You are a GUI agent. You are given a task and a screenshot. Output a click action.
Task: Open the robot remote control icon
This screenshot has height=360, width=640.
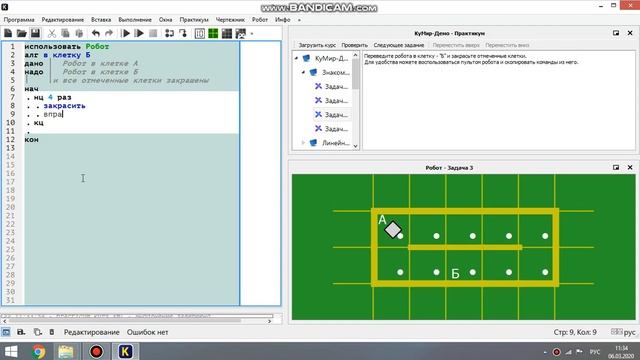(200, 33)
